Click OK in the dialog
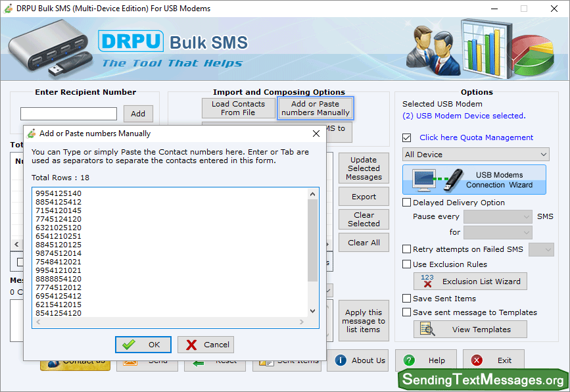The height and width of the screenshot is (392, 570). (143, 345)
